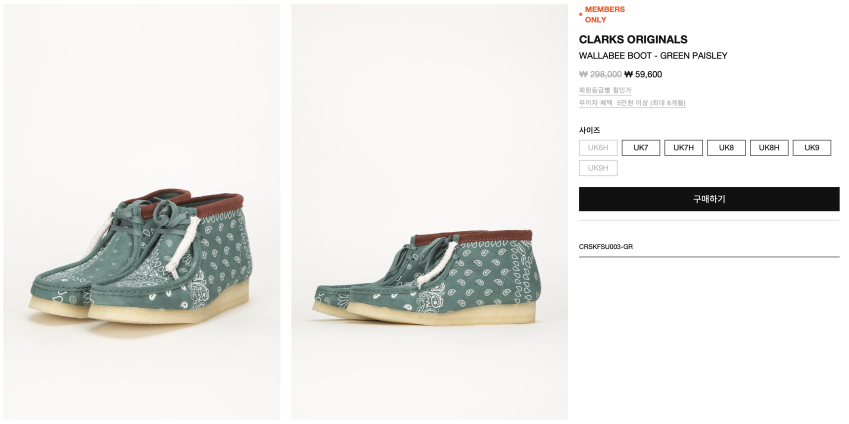Click the crossed-out original price ₩ 298,000

pos(600,74)
